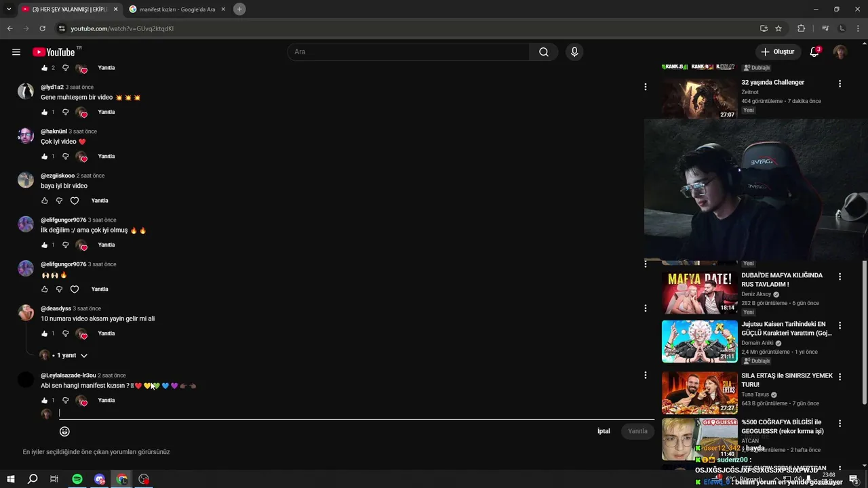Dislike @Leylalsazade-lr3ou's comment
Viewport: 868px width, 488px height.
66,401
